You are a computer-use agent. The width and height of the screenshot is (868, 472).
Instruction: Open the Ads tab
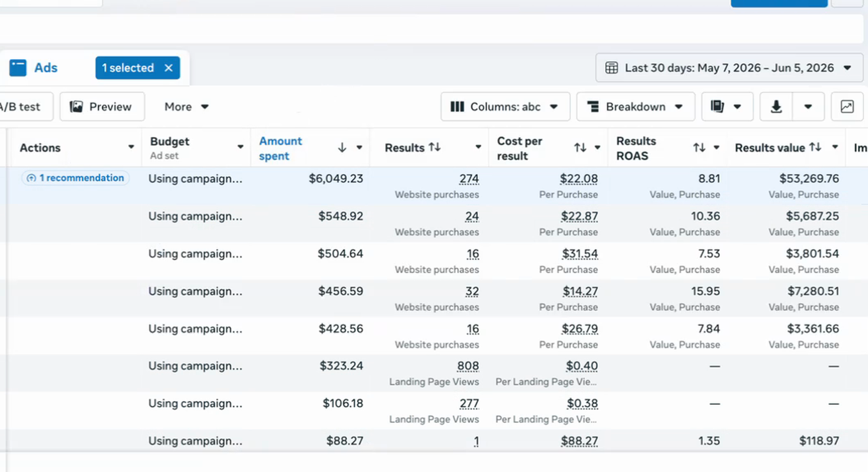point(34,68)
